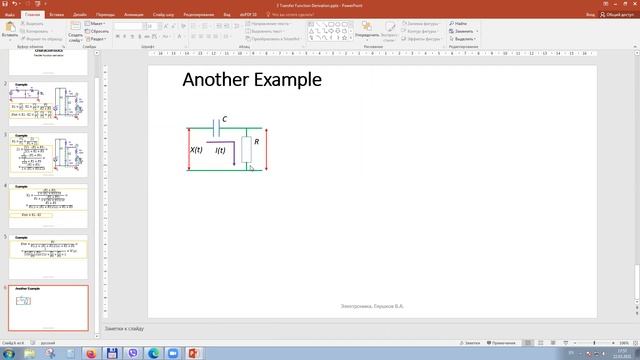Click the Italic button in font group
Image resolution: width=640 pixels, height=360 pixels.
tap(125, 37)
